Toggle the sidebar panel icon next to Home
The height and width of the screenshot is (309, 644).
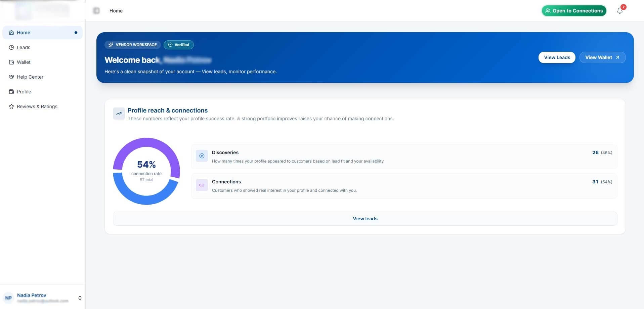[x=96, y=11]
